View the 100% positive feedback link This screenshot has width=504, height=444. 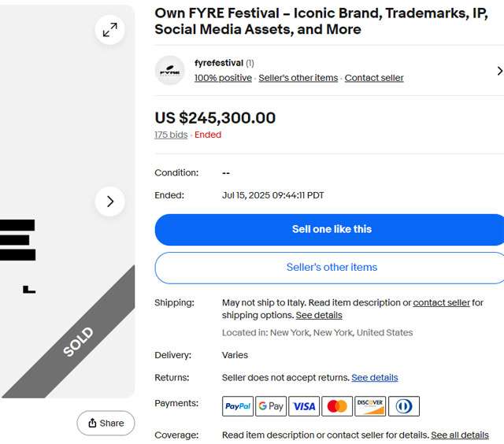pyautogui.click(x=223, y=78)
